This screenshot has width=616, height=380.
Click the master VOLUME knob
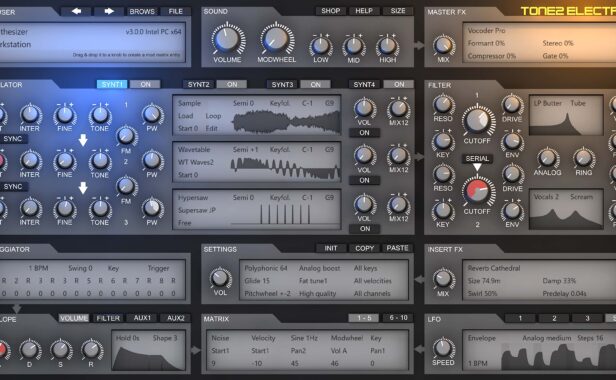tap(227, 39)
